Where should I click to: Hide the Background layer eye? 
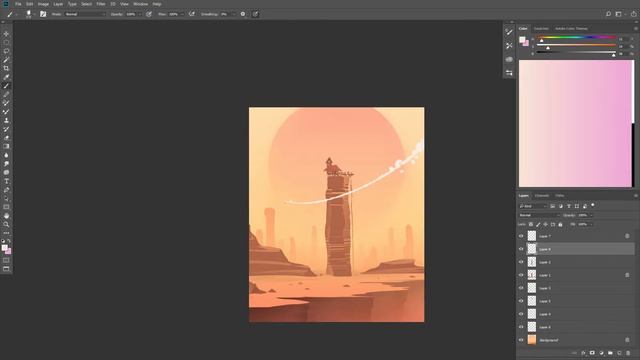[x=521, y=340]
